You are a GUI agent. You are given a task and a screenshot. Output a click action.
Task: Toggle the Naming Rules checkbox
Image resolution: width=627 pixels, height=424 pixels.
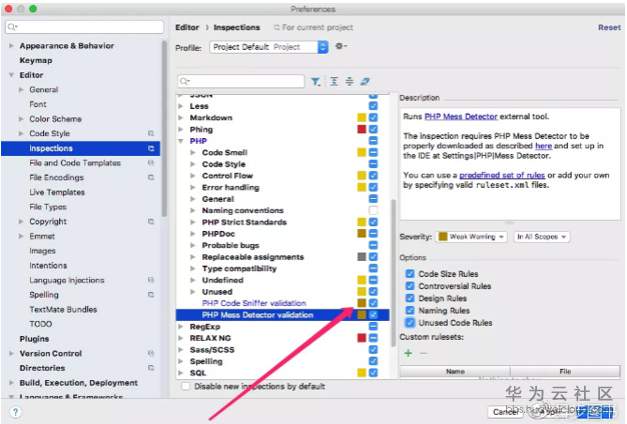tap(409, 310)
